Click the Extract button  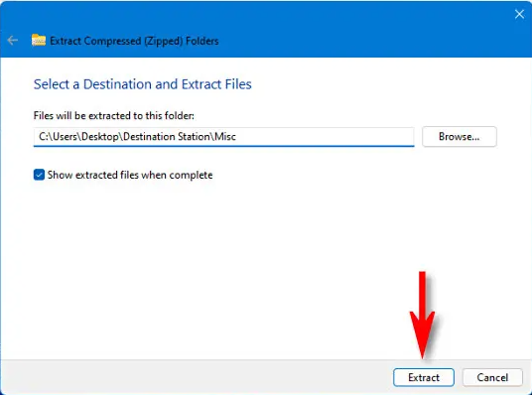424,377
